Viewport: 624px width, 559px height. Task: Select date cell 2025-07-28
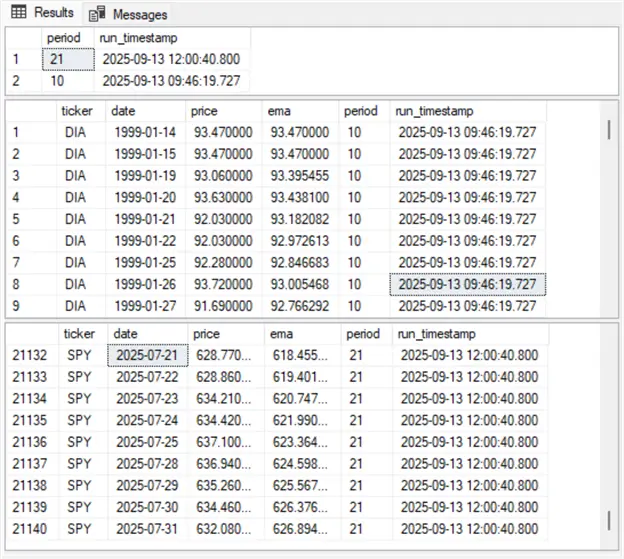[148, 464]
